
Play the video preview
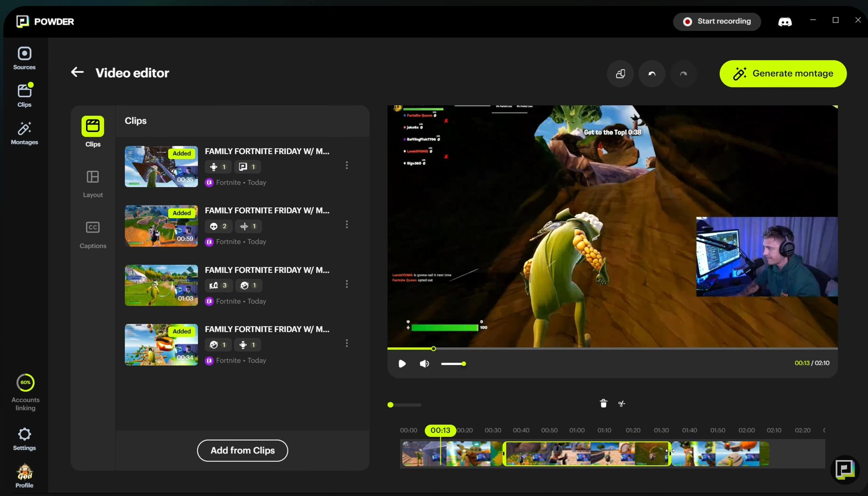pos(402,363)
